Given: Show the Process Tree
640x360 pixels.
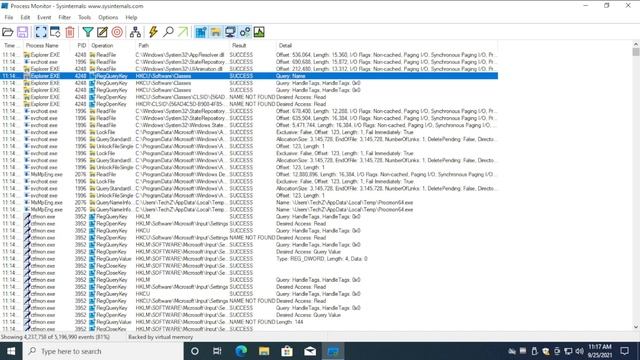Looking at the screenshot, I should (135, 32).
